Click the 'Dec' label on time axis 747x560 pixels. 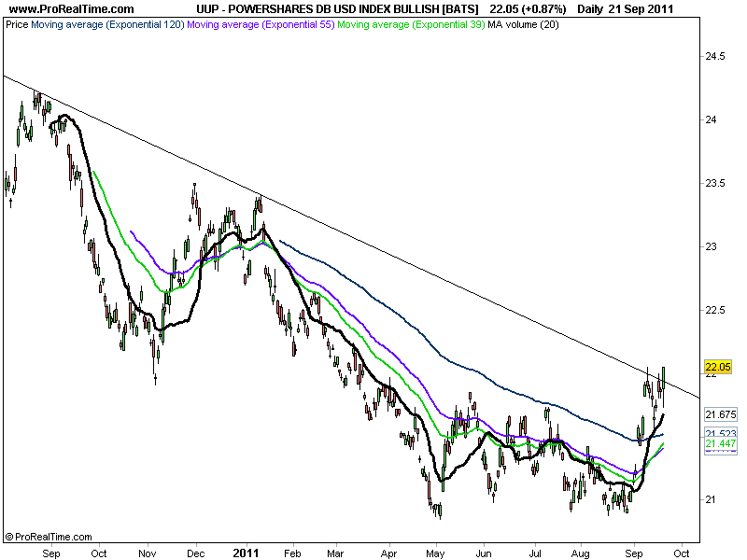tap(196, 553)
